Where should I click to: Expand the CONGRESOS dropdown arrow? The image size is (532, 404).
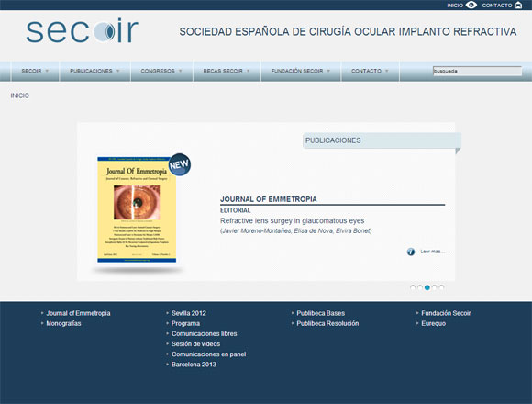[x=181, y=71]
